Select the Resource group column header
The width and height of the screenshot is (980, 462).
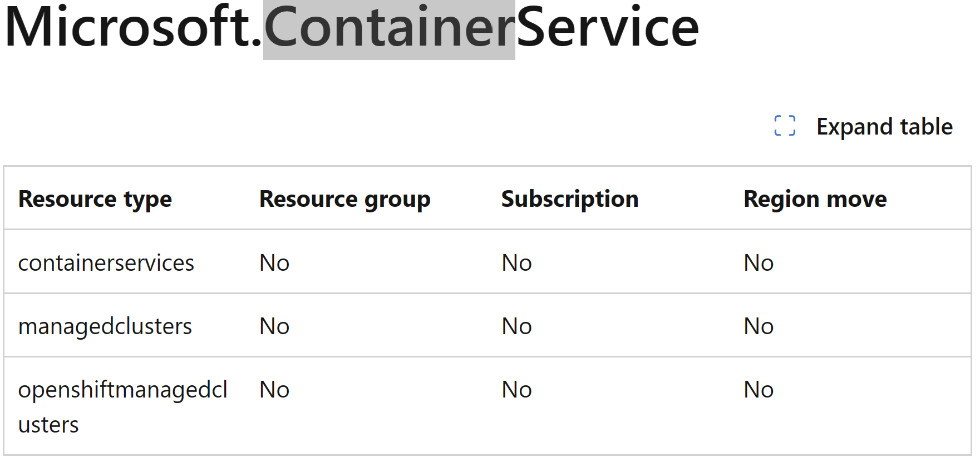pos(345,199)
